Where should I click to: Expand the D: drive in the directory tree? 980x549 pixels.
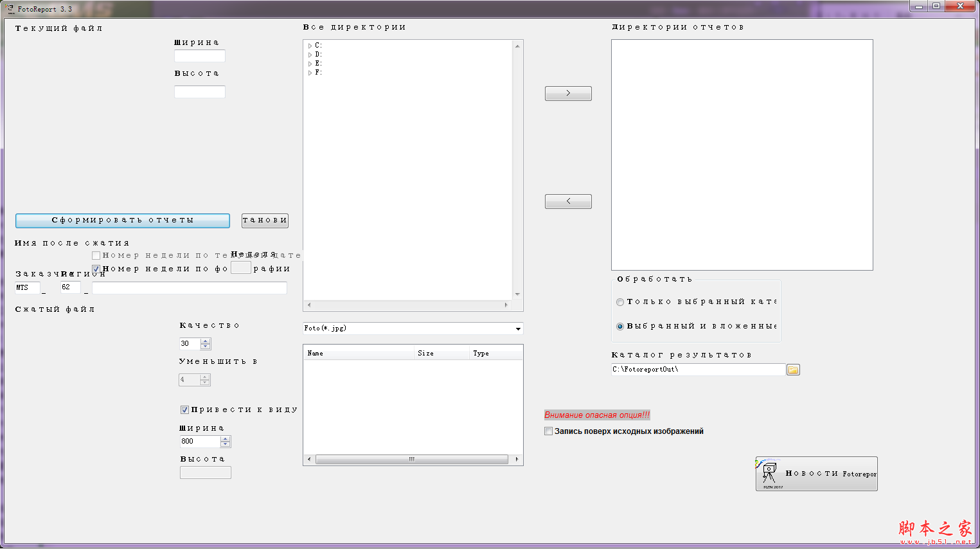pos(309,55)
